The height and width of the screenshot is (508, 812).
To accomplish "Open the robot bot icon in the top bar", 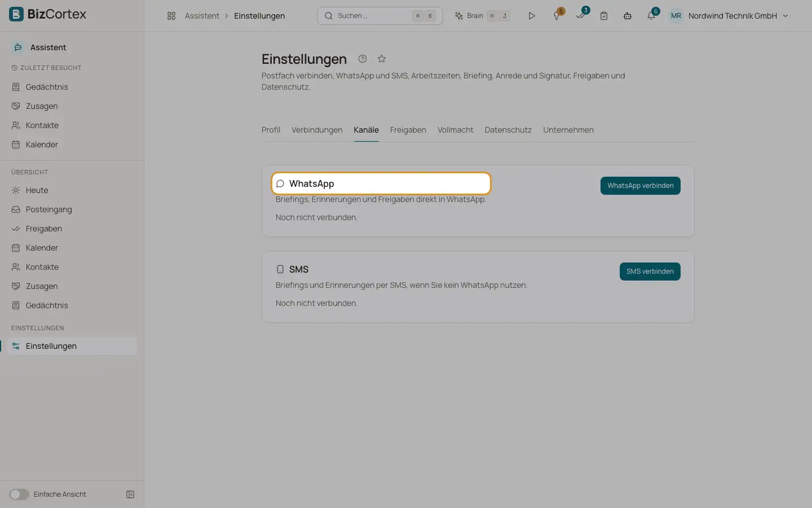I will pyautogui.click(x=628, y=16).
